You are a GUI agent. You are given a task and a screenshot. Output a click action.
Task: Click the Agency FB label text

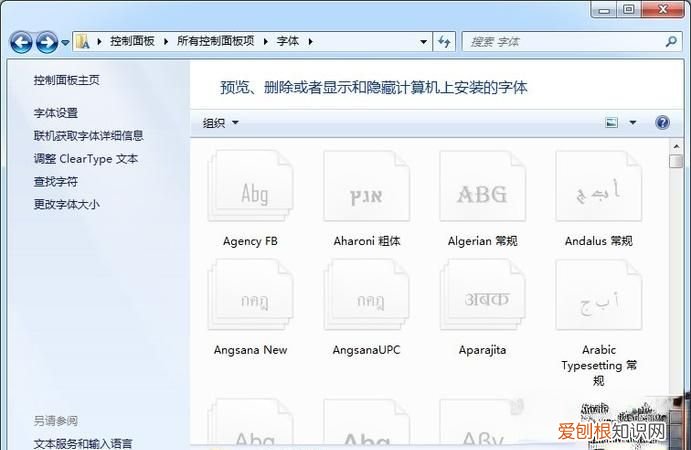tap(250, 241)
